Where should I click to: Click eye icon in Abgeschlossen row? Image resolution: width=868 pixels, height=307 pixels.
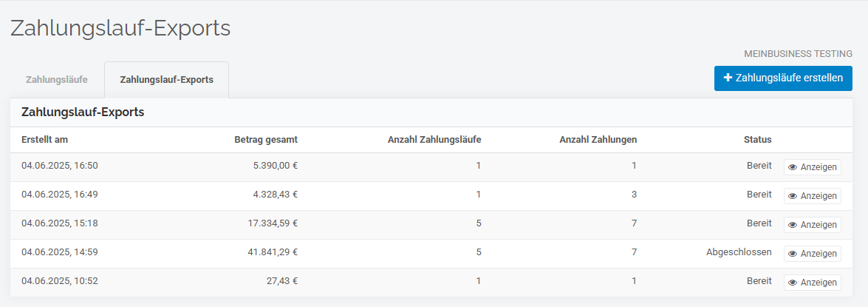(x=793, y=254)
